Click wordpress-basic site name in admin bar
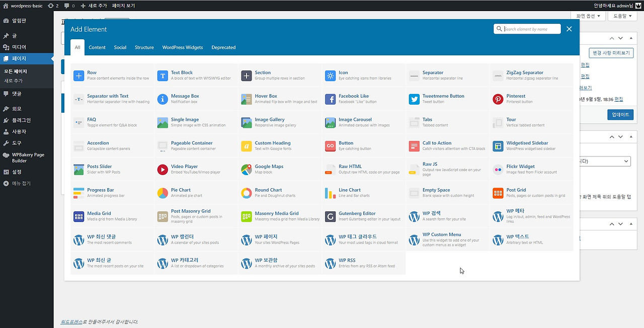Viewport: 644px width, 328px height. [x=23, y=6]
